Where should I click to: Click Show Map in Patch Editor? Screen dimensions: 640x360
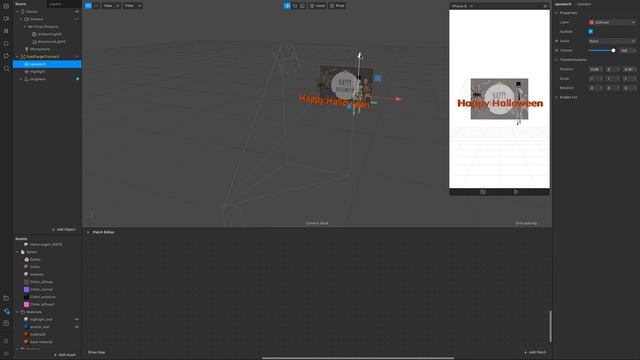[x=97, y=352]
